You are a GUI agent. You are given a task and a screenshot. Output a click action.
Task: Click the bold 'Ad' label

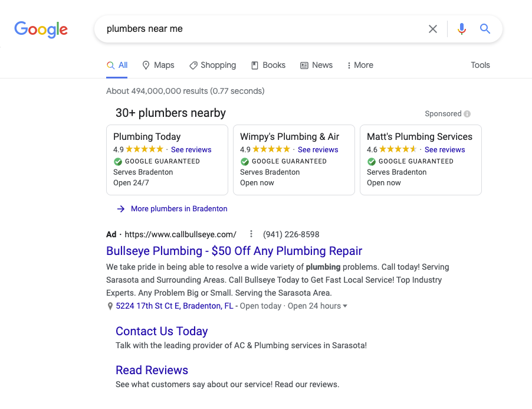pos(111,234)
